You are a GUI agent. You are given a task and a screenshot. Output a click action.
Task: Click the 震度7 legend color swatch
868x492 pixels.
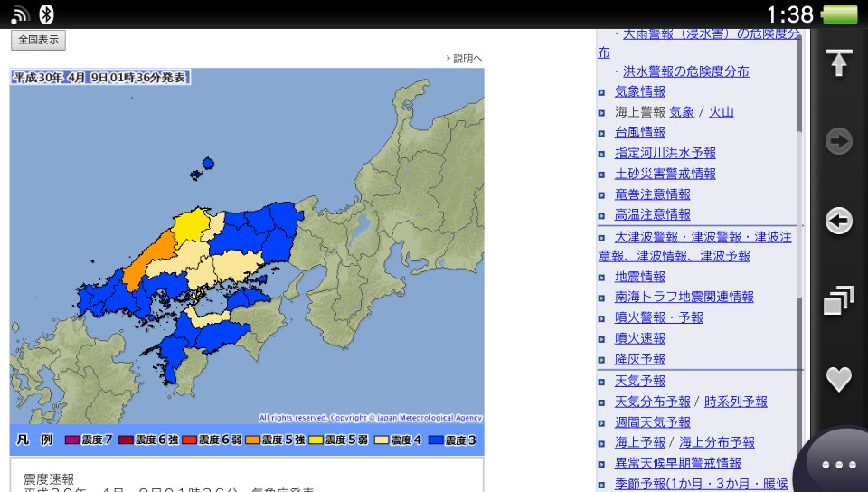72,440
